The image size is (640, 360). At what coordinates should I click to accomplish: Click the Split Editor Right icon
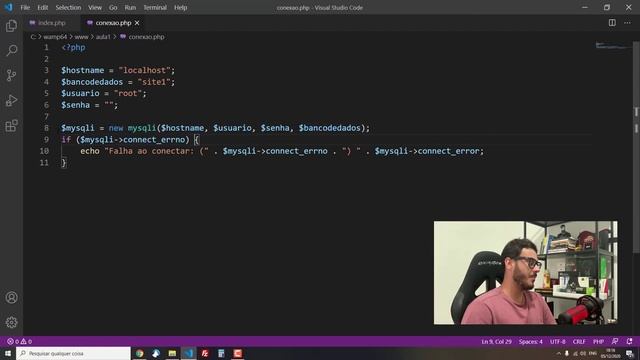[612, 23]
